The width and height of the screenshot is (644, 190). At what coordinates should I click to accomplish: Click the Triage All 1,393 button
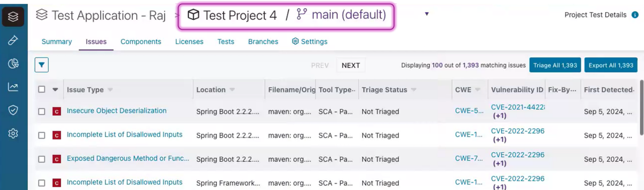[x=555, y=65]
